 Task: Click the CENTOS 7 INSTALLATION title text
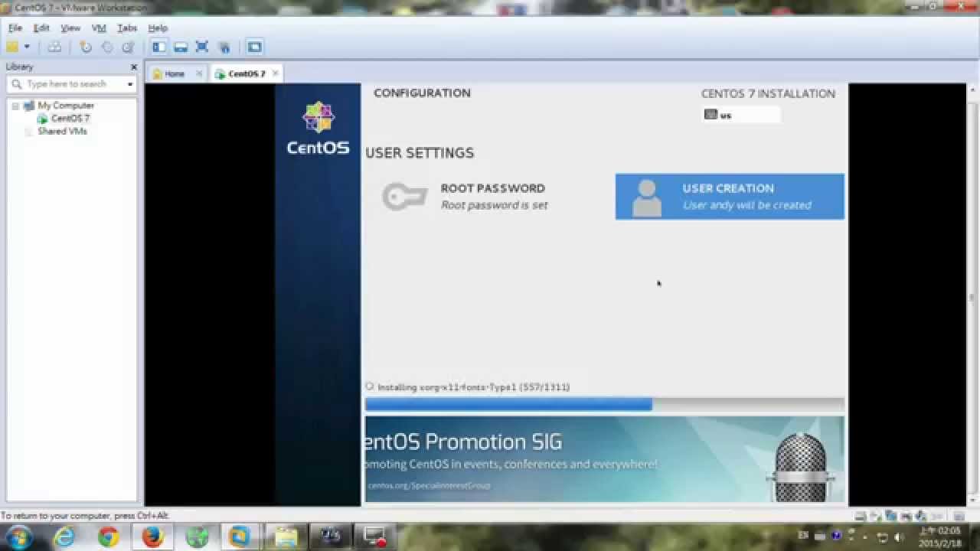tap(768, 93)
